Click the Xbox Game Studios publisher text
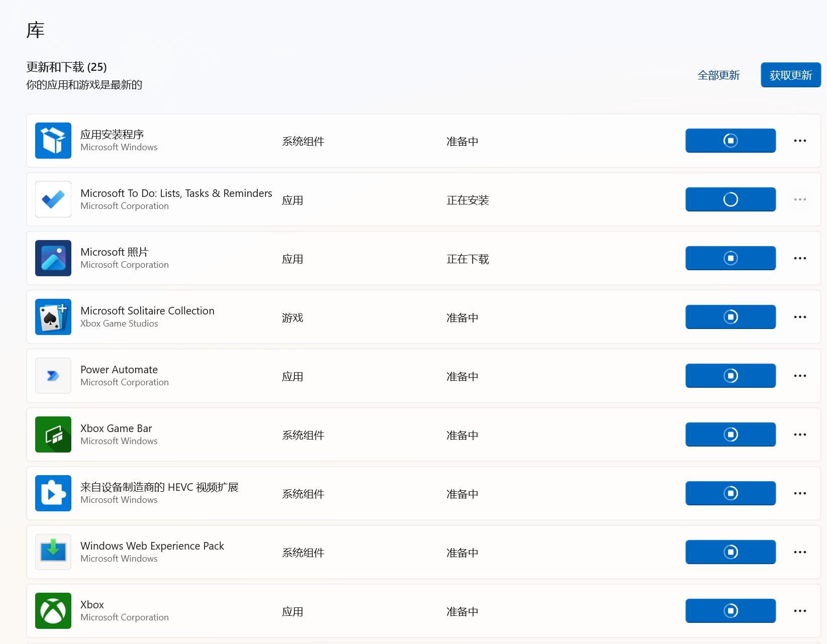 119,324
